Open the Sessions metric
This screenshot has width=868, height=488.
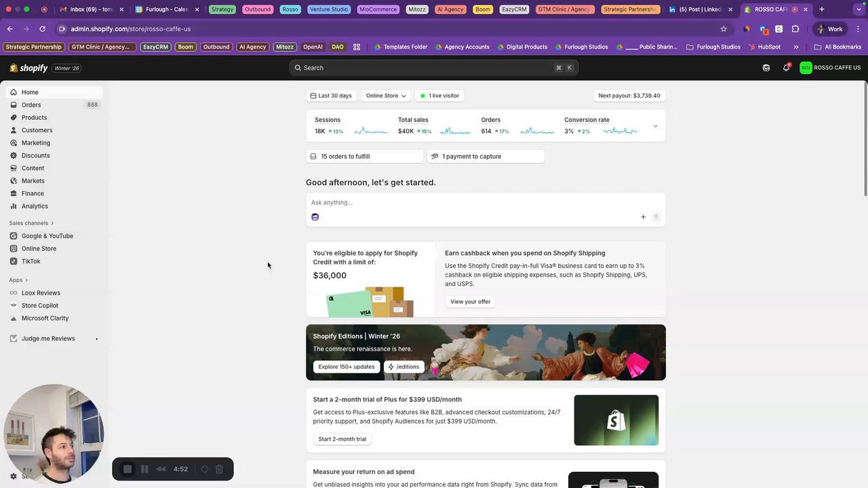click(x=351, y=125)
